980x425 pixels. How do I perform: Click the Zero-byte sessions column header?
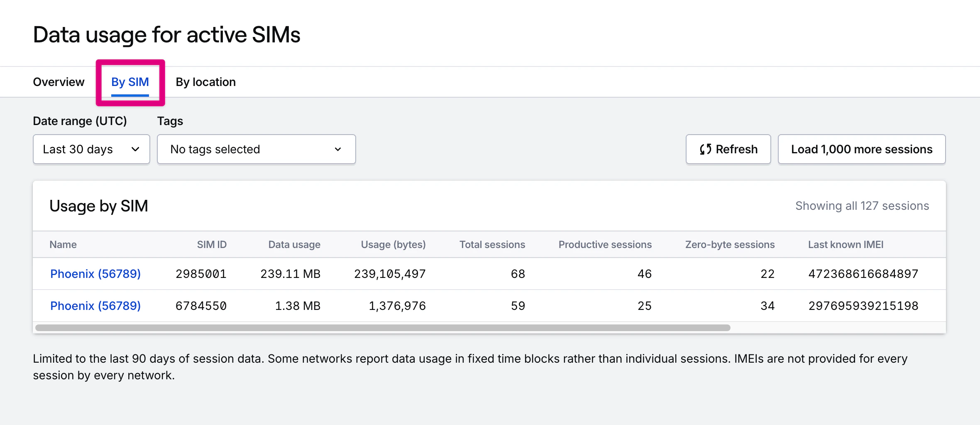[x=730, y=244]
